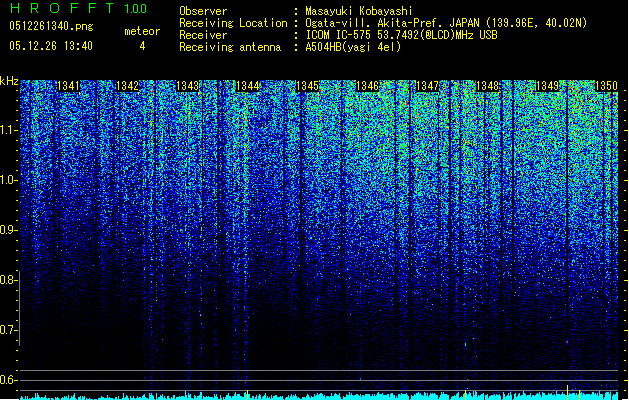Click the 'meteor' label
The image size is (629, 400).
(x=142, y=31)
